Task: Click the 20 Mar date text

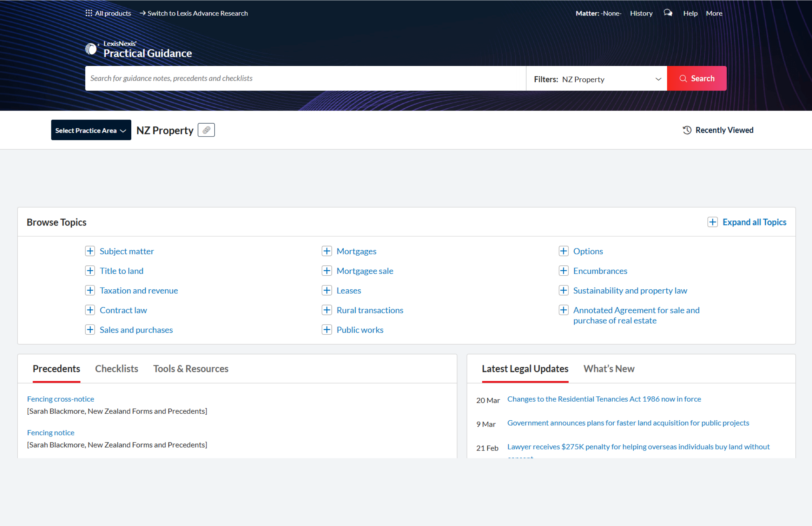Action: click(488, 400)
